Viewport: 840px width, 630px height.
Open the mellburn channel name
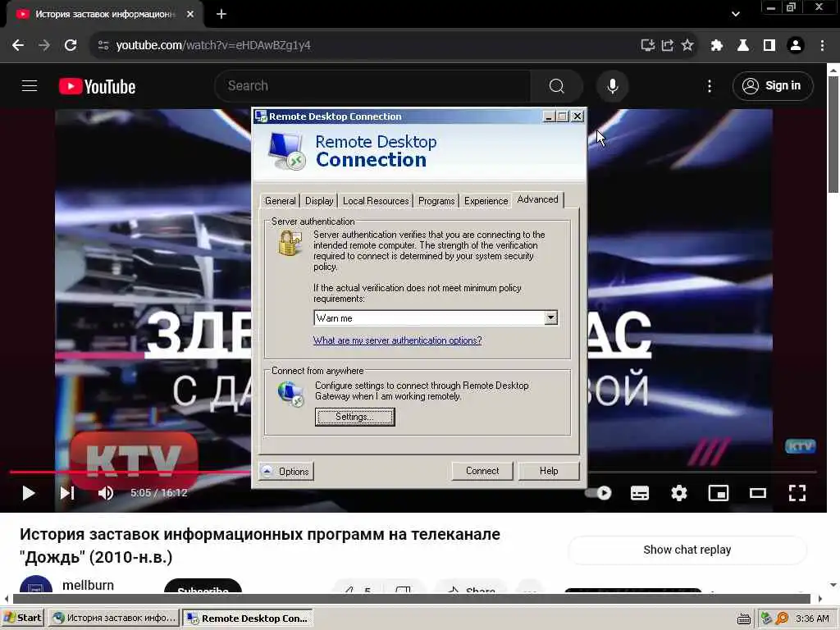click(88, 585)
